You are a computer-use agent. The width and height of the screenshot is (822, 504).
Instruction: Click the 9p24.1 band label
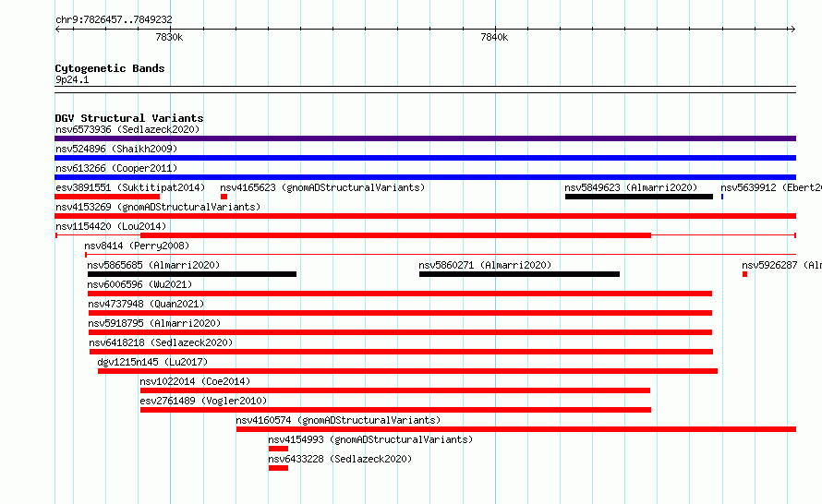pyautogui.click(x=72, y=79)
